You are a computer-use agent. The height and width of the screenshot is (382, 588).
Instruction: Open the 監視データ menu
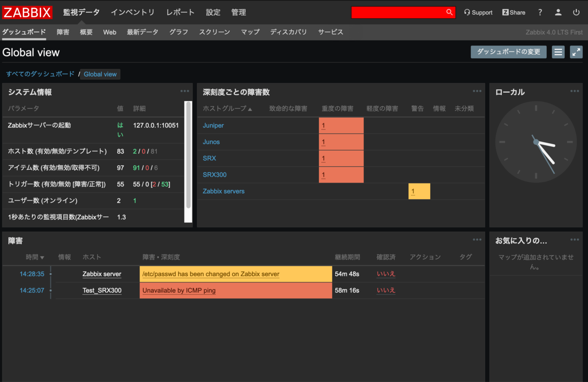click(81, 12)
